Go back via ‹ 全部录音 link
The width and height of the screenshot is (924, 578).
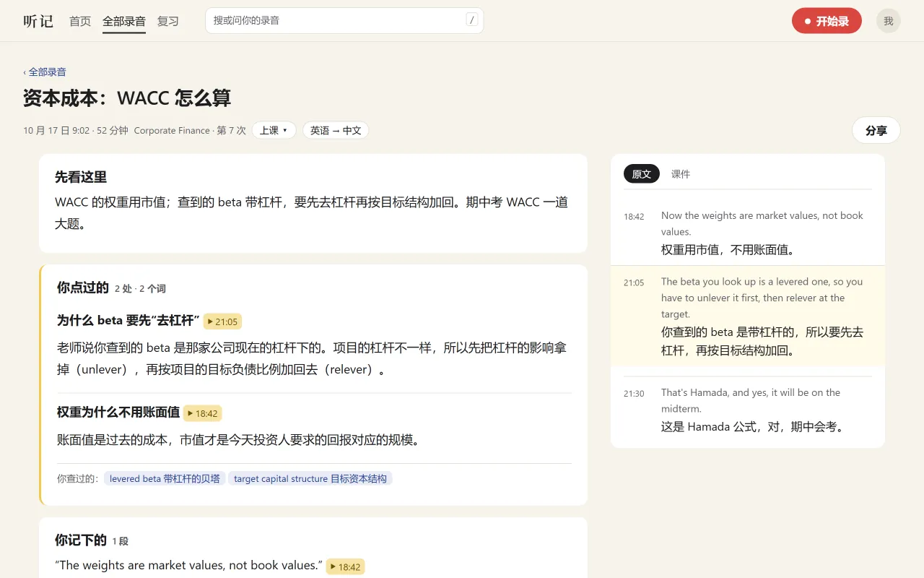(45, 72)
